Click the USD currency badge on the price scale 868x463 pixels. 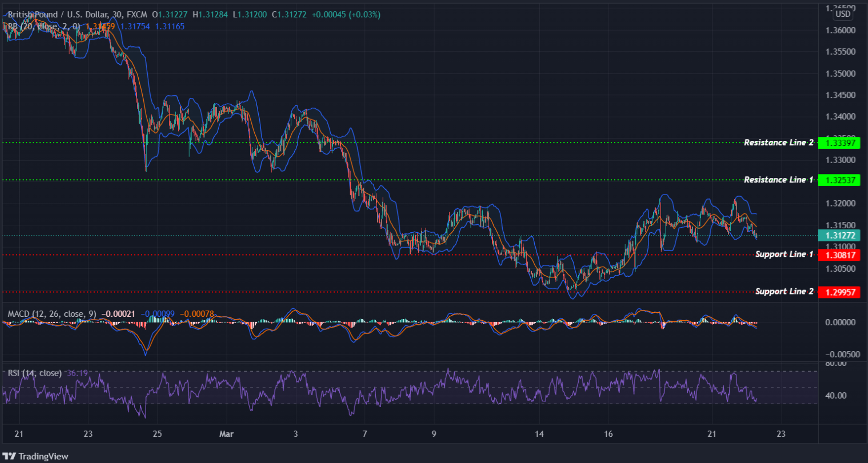coord(842,14)
